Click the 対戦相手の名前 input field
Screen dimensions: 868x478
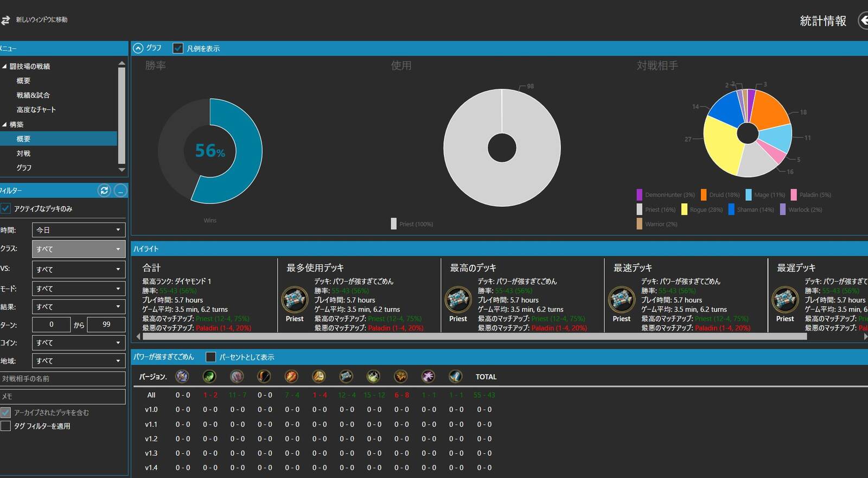(x=63, y=379)
